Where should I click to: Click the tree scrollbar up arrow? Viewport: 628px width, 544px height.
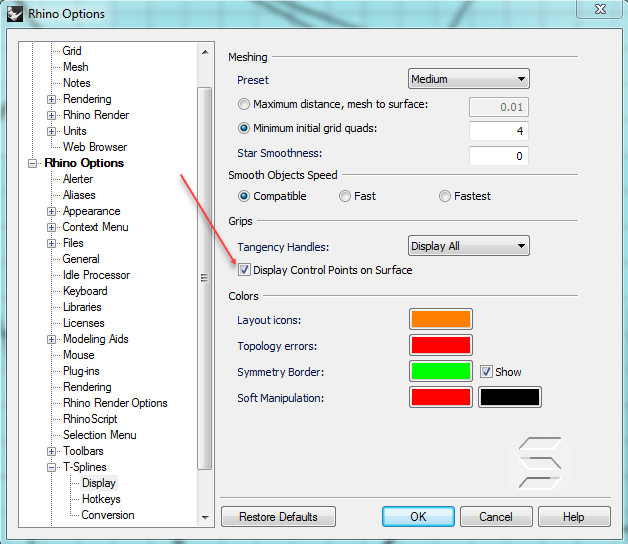(x=205, y=52)
